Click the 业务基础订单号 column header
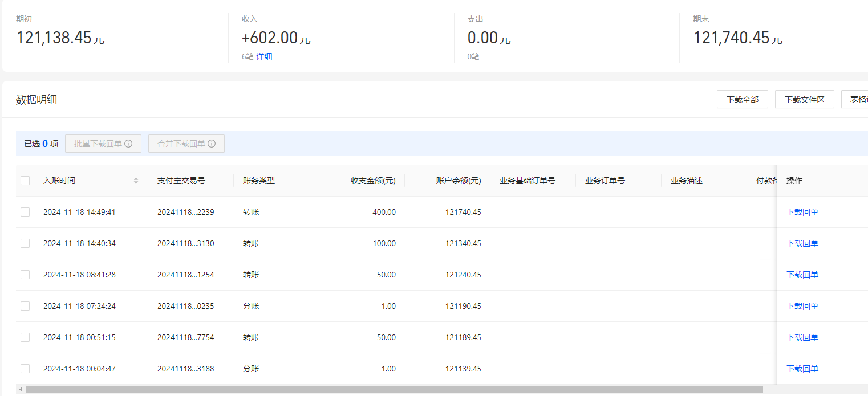This screenshot has width=868, height=396. (528, 181)
